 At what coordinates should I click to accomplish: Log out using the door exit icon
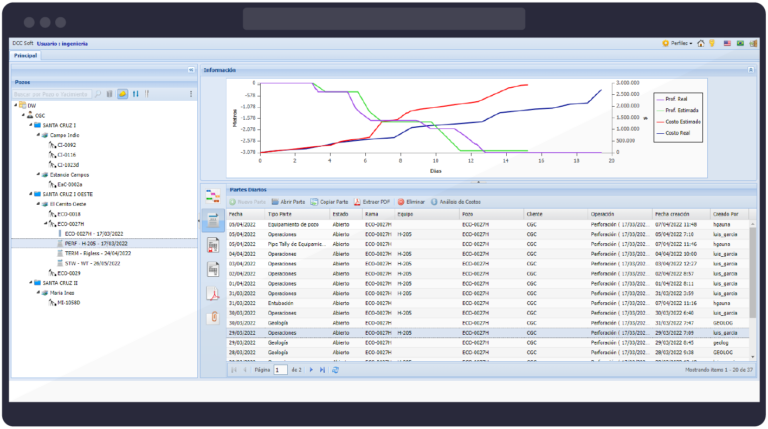753,44
